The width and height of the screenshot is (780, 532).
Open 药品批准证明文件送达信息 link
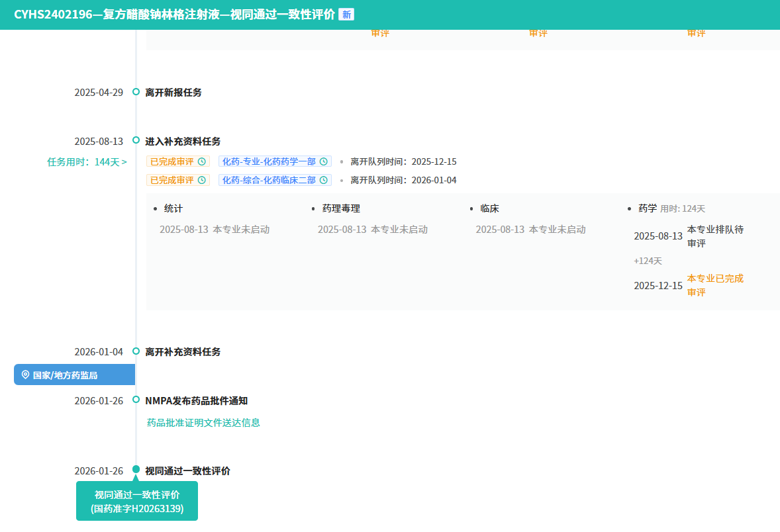tap(203, 422)
